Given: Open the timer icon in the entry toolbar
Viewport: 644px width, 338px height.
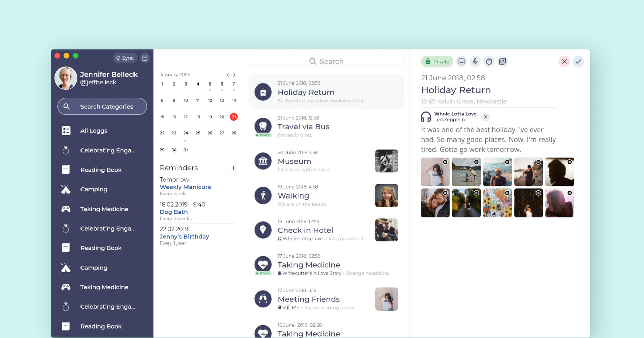Looking at the screenshot, I should [x=489, y=61].
